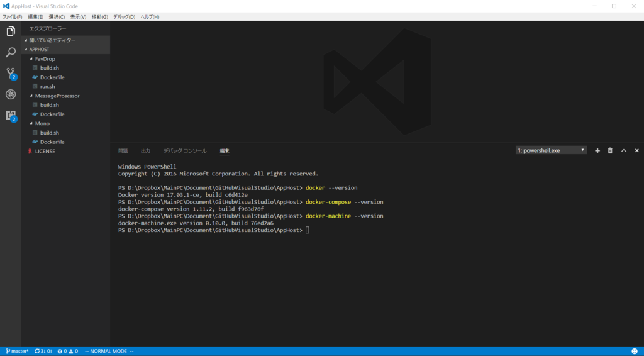Open the Search view in activity bar
Screen dimensions: 644x356
11,52
